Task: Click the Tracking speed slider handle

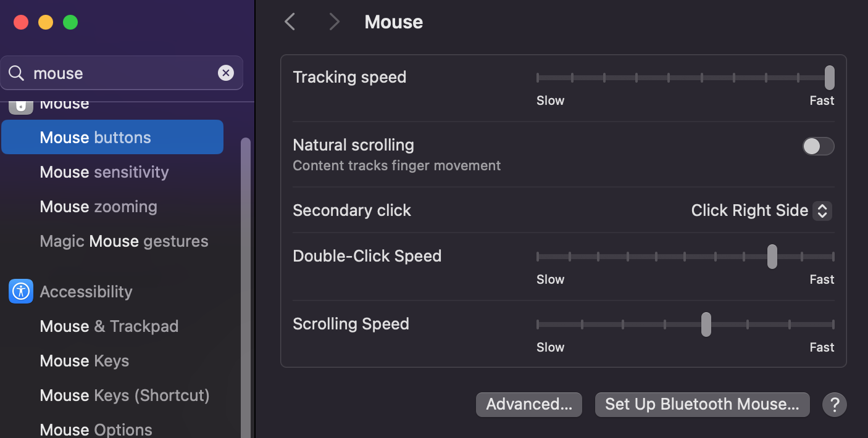Action: click(830, 78)
